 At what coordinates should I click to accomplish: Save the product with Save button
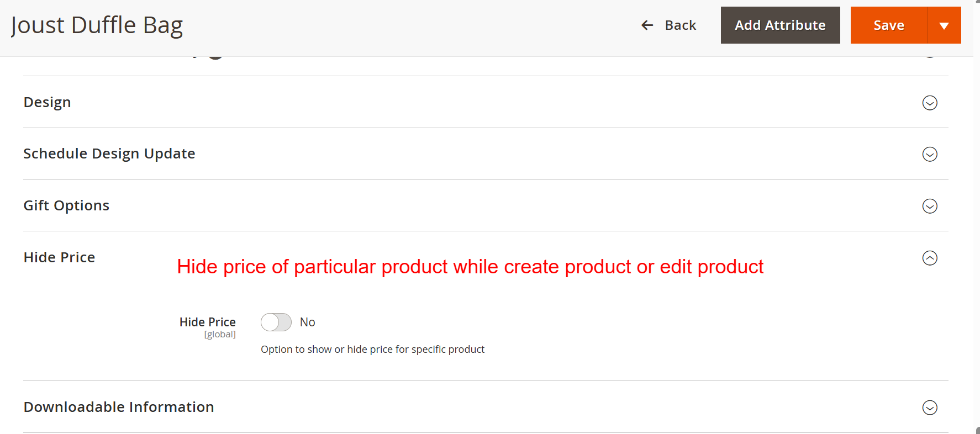[888, 25]
